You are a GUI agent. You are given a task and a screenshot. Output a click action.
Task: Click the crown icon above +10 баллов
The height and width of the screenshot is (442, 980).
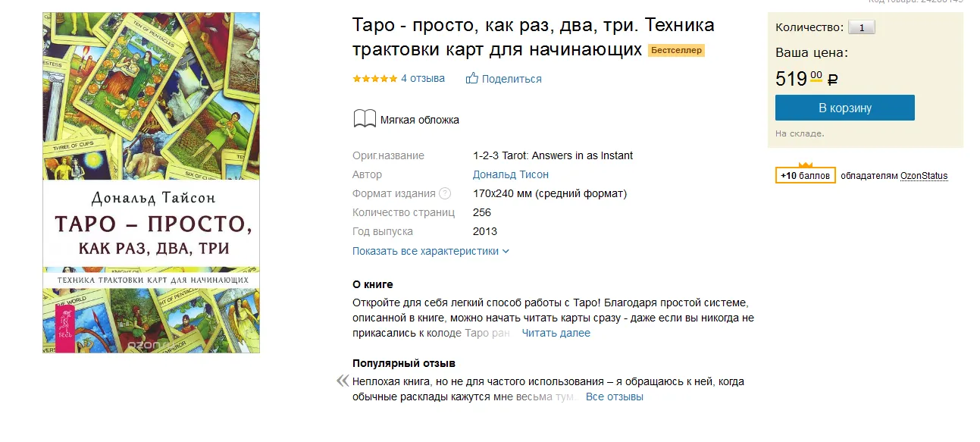point(806,164)
